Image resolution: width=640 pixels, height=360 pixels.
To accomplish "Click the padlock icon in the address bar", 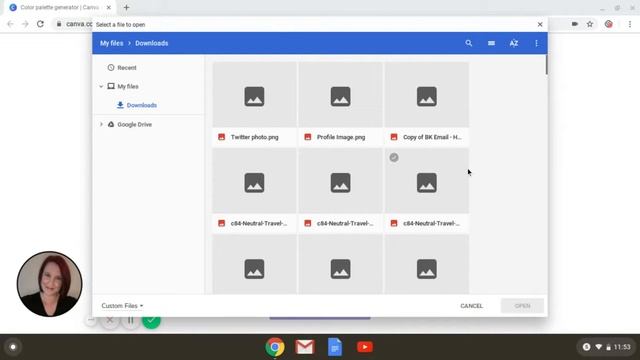I will 59,24.
